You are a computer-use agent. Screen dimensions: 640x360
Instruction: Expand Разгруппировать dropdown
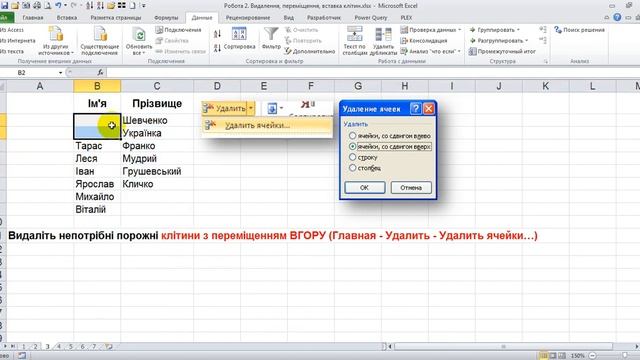[527, 40]
